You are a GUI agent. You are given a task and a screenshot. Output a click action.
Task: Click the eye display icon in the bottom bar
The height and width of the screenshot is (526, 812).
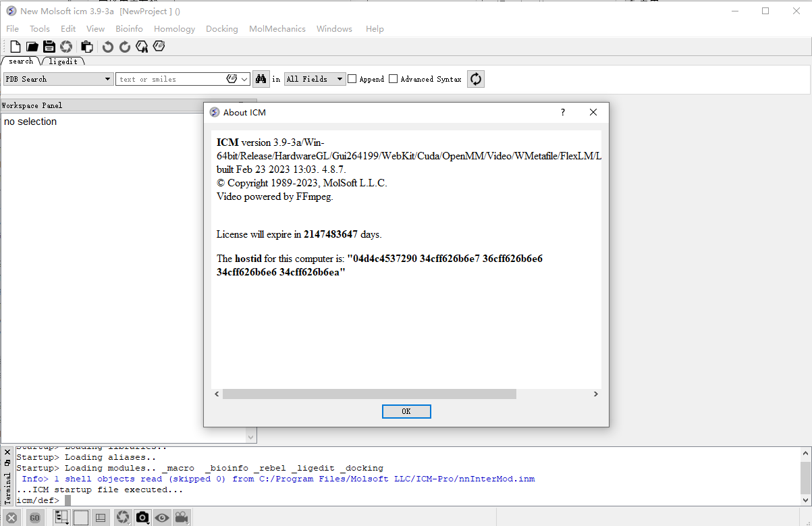pos(162,517)
